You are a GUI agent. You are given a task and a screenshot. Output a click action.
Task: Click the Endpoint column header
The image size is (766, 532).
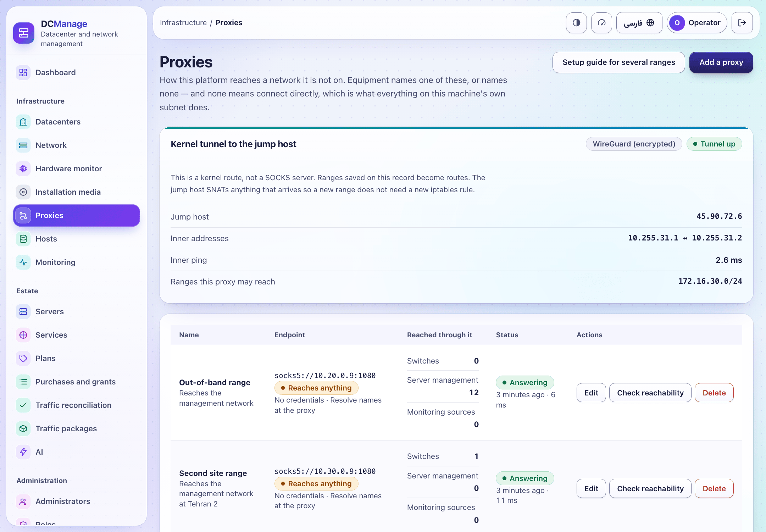click(290, 335)
